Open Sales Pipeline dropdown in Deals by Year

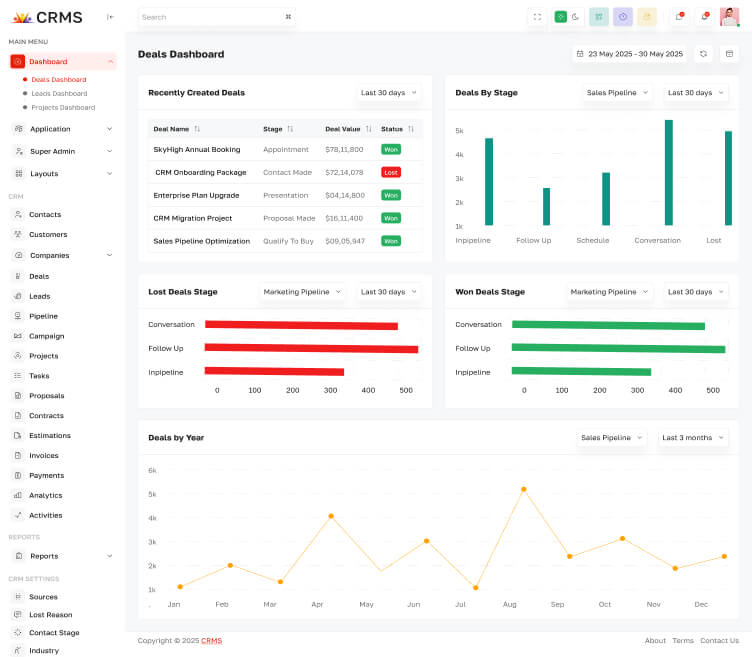(x=611, y=437)
